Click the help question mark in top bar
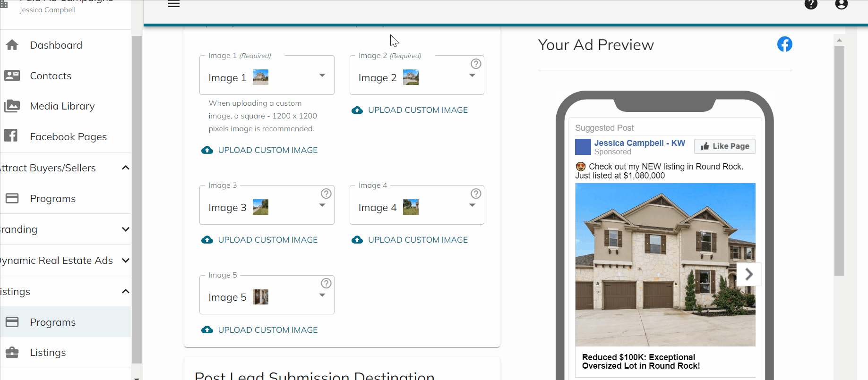Image resolution: width=868 pixels, height=380 pixels. (x=811, y=4)
